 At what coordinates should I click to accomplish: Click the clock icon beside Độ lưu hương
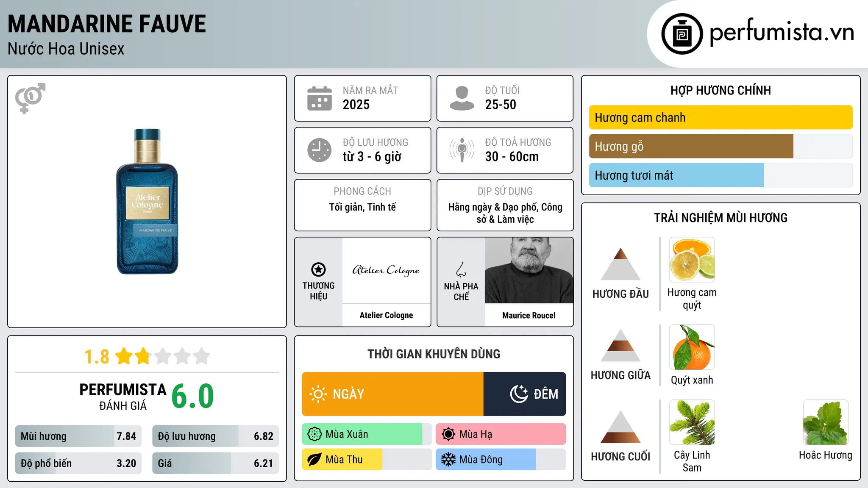click(x=320, y=150)
